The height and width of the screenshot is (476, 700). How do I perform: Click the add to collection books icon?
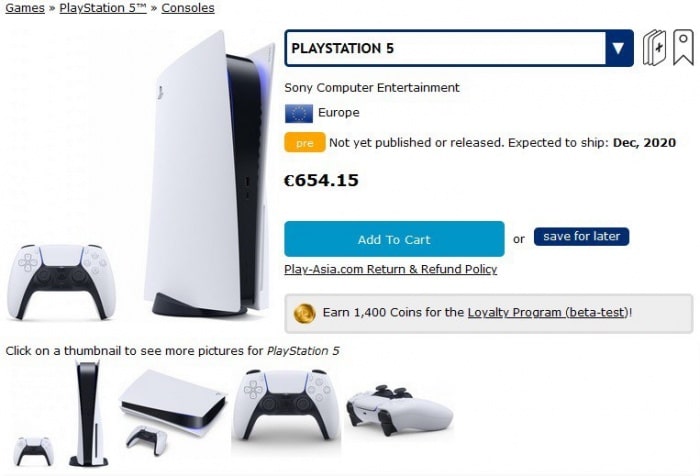coord(654,48)
